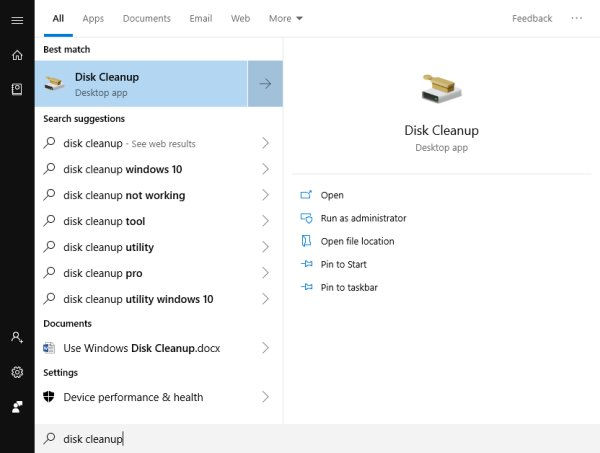Click Open in the preview pane

(332, 195)
